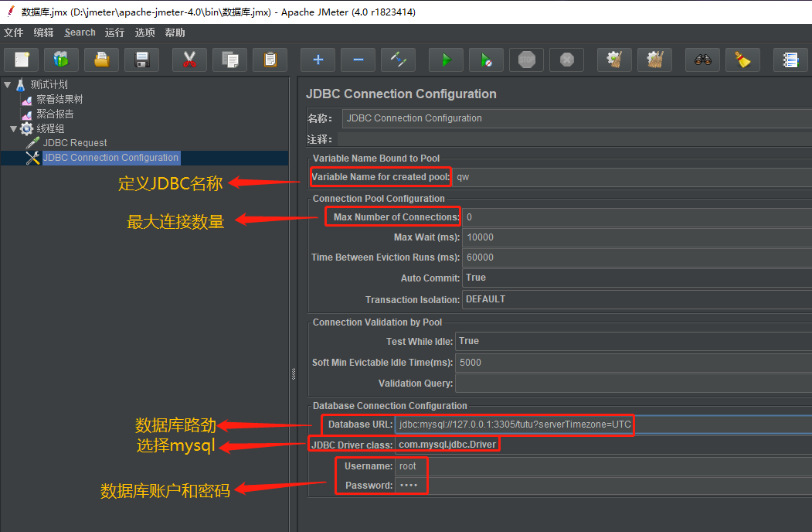
Task: Start the test with green play icon
Action: [x=446, y=60]
